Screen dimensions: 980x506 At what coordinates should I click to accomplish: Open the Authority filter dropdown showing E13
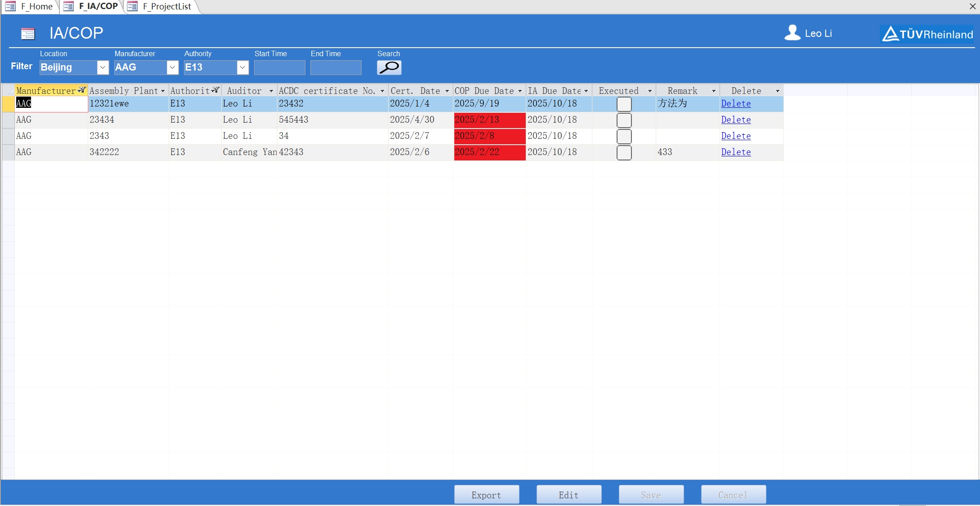(x=243, y=67)
